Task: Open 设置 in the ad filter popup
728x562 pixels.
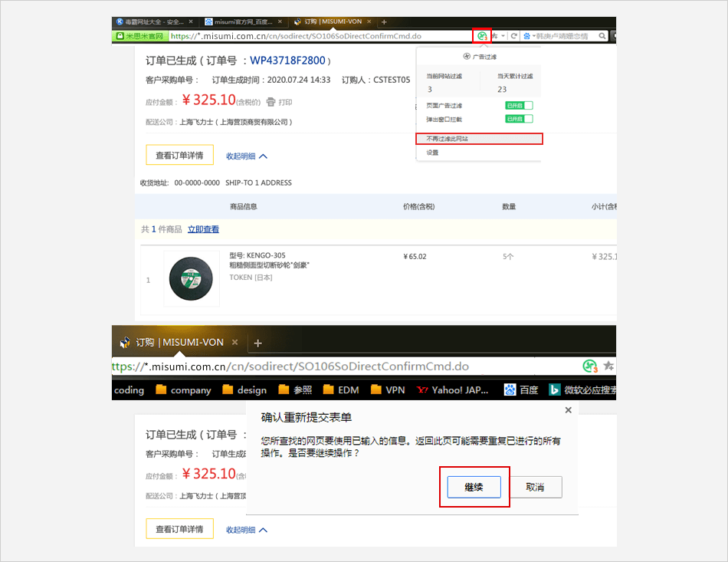Action: (433, 153)
